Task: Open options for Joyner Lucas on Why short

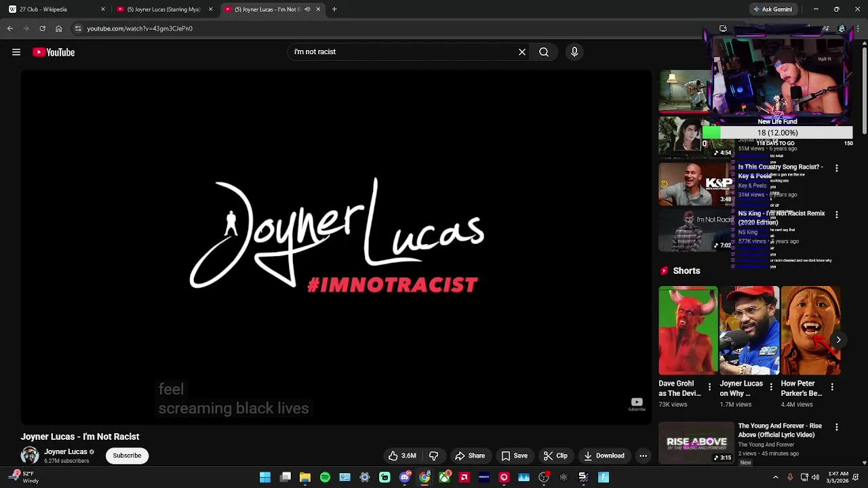Action: click(770, 387)
